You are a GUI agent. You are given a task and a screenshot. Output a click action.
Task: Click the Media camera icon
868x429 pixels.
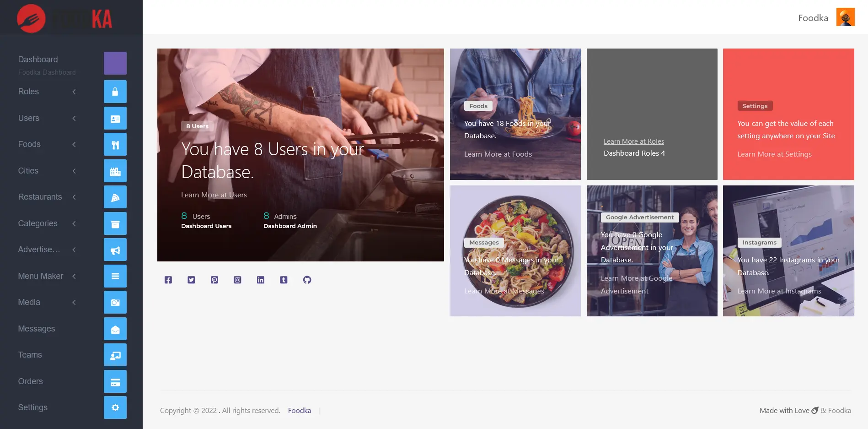click(x=115, y=303)
